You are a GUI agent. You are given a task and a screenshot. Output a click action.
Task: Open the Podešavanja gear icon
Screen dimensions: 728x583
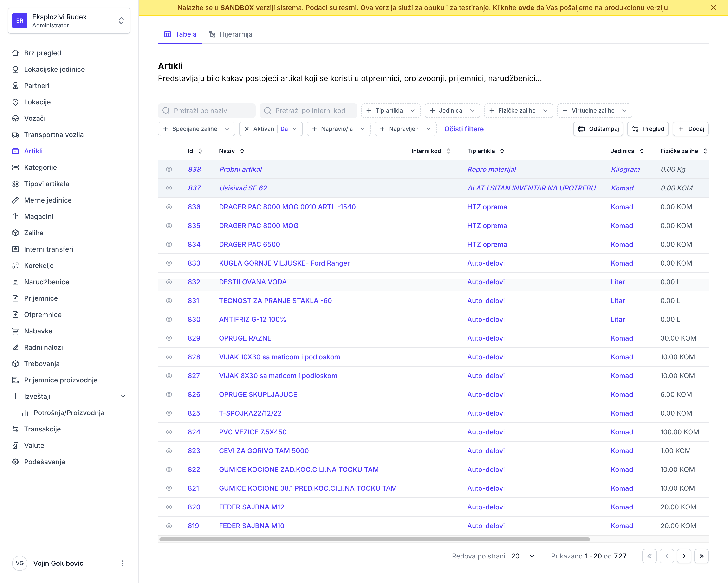click(16, 462)
